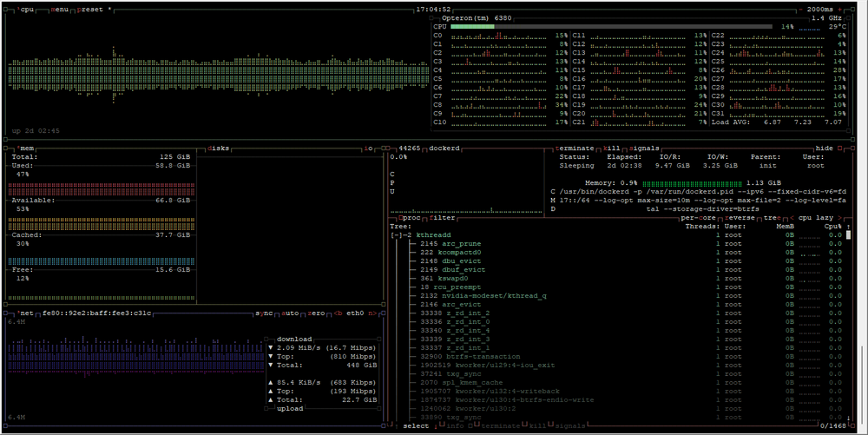The width and height of the screenshot is (868, 435).
Task: Switch to previous network interface with b
Action: tap(339, 313)
